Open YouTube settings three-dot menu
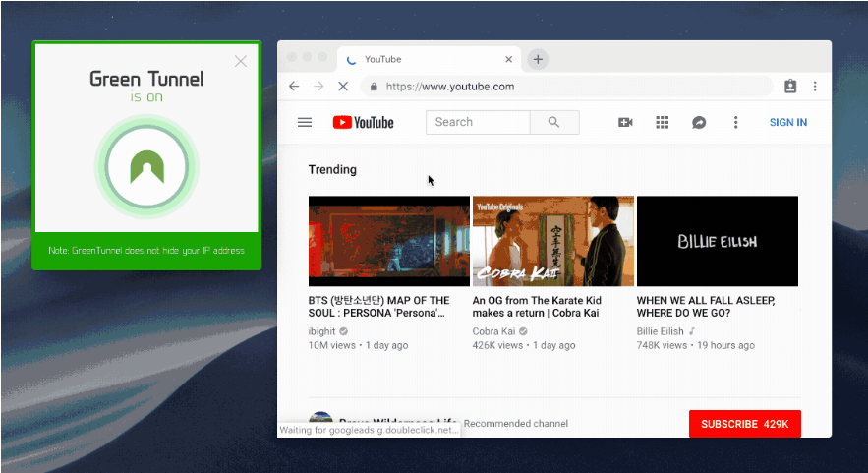Viewport: 868px width, 473px height. pyautogui.click(x=735, y=122)
